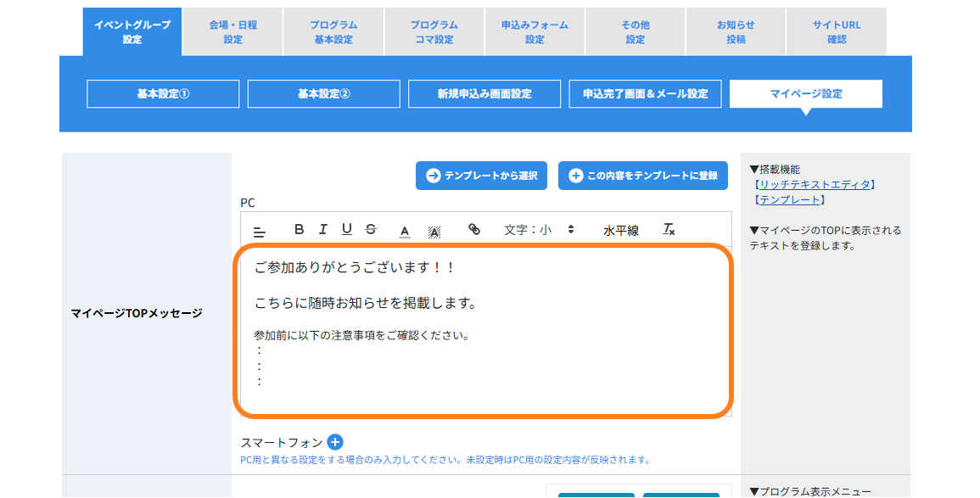Toggle bold formatting

coord(299,229)
